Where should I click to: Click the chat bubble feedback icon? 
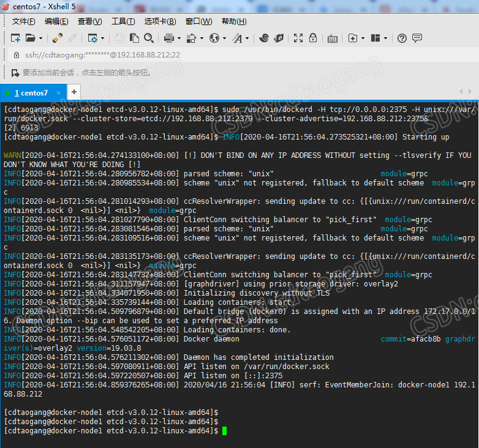(417, 38)
